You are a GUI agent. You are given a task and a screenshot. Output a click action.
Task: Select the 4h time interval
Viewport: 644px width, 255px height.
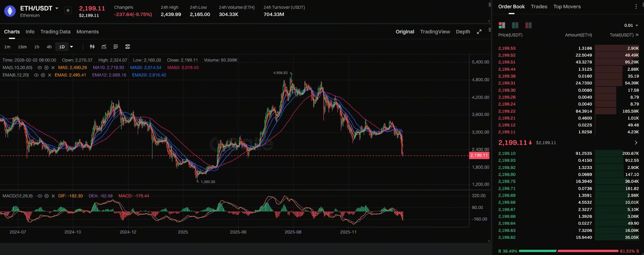pos(49,47)
